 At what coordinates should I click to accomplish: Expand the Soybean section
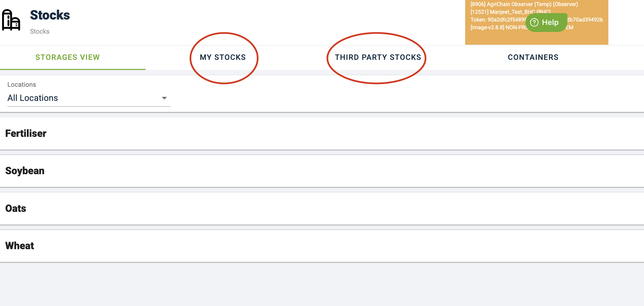(x=322, y=171)
